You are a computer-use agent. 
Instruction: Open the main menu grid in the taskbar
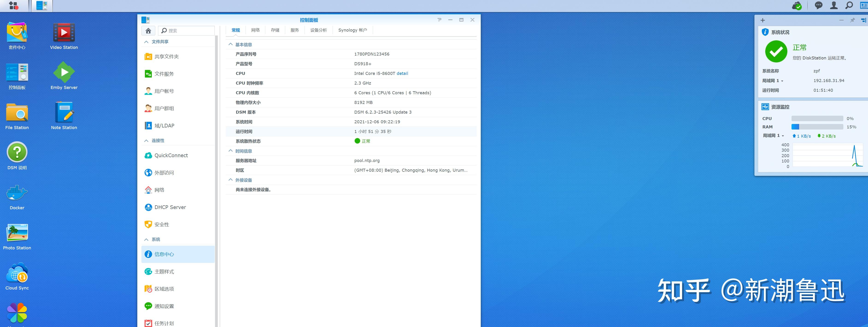pyautogui.click(x=14, y=5)
